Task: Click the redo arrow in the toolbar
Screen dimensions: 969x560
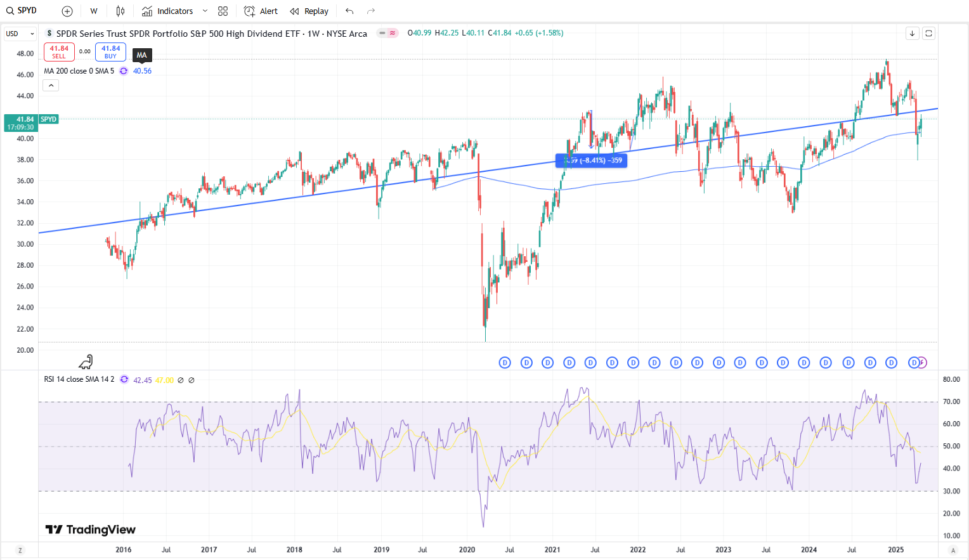Action: point(371,11)
